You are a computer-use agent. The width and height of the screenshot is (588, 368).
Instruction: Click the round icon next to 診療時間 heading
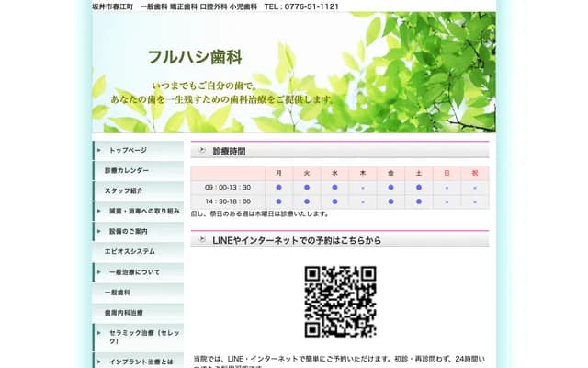click(x=202, y=150)
